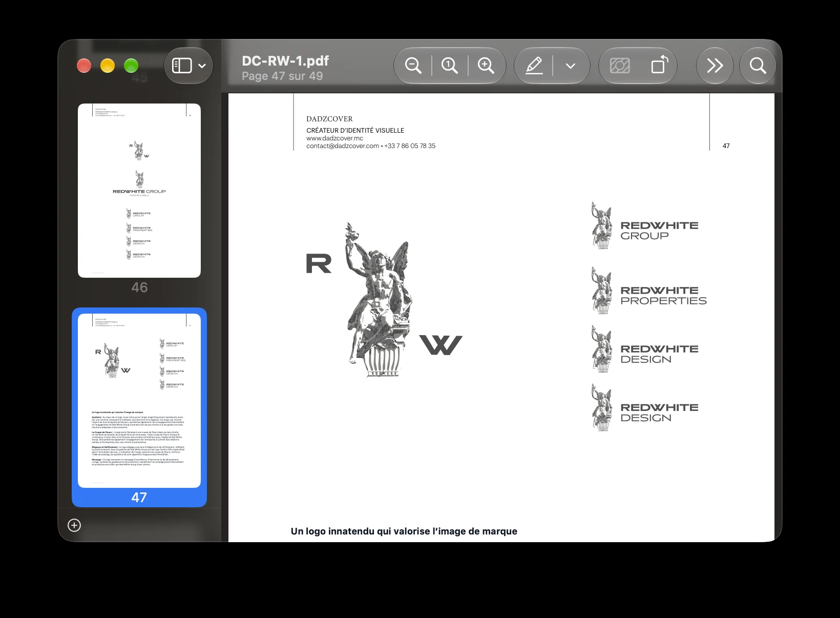Toggle the sidebar view button

coord(182,66)
